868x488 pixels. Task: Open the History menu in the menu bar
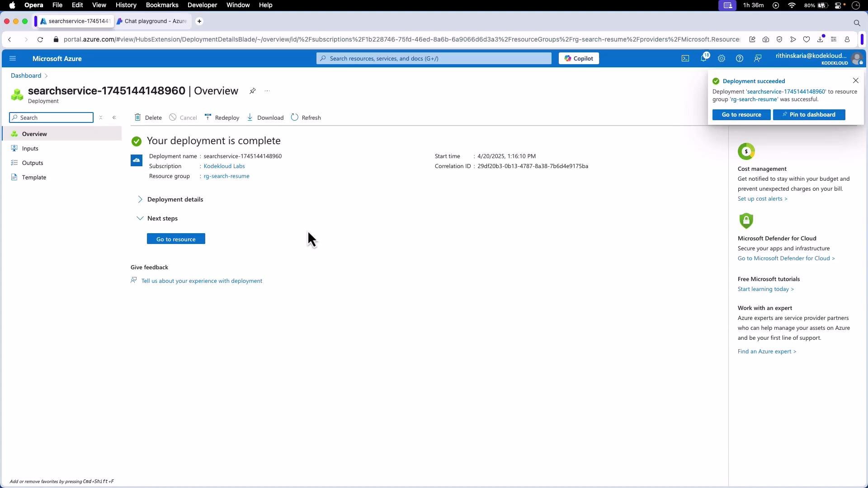click(x=126, y=5)
